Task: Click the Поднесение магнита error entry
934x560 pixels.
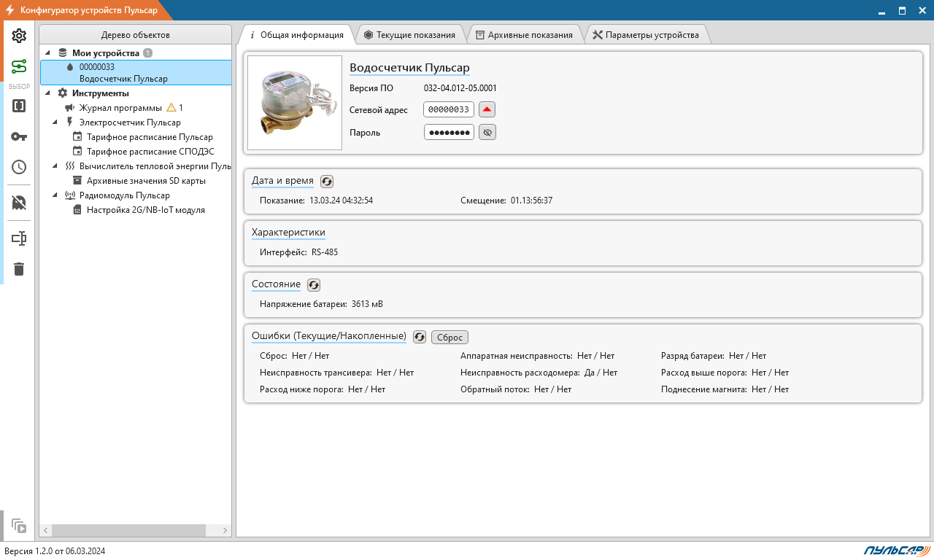Action: [725, 389]
